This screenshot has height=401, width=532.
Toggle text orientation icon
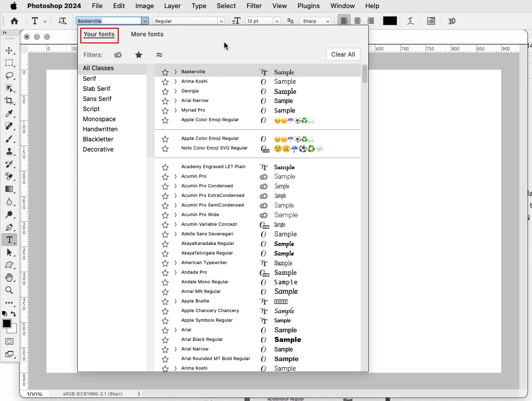click(63, 21)
